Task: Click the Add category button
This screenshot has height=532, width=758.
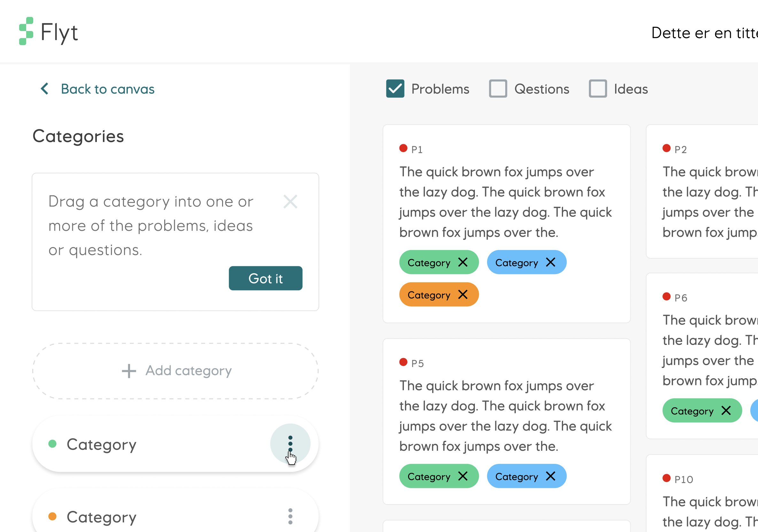Action: 176,370
